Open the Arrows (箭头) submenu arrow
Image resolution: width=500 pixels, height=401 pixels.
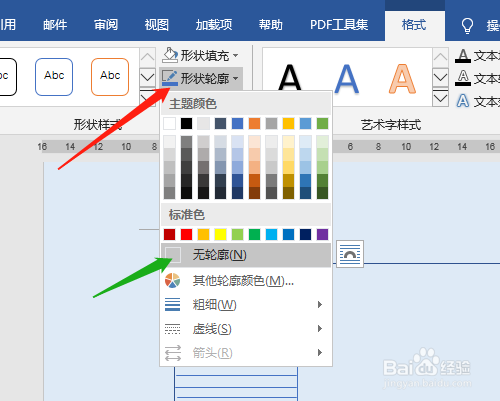coord(320,352)
